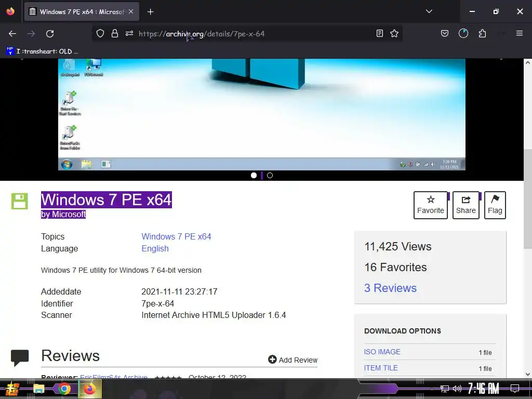Add a new review
The image size is (532, 399).
pyautogui.click(x=293, y=360)
